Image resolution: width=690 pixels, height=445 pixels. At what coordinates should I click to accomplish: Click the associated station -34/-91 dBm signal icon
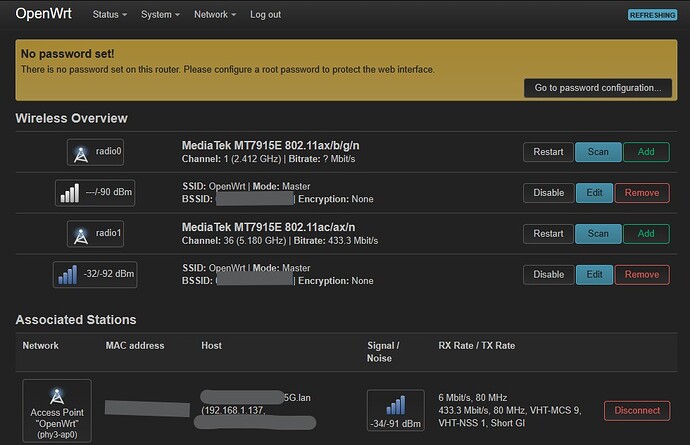point(396,411)
